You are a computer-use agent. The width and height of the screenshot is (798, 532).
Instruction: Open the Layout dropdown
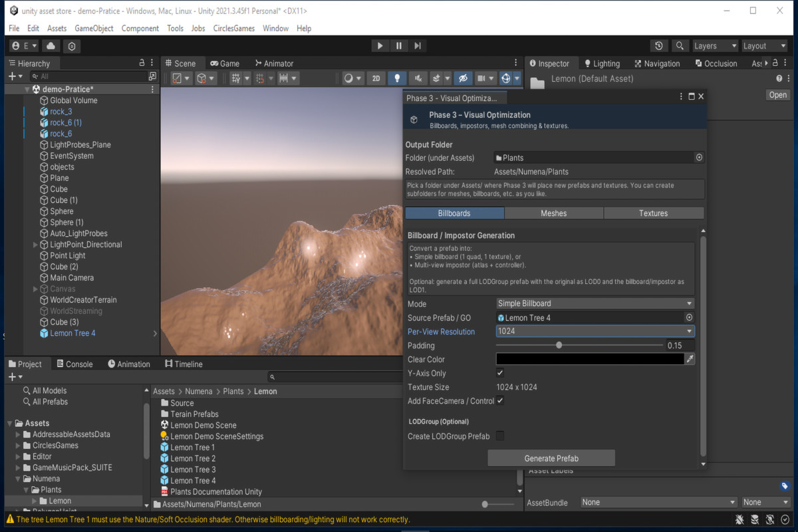764,46
